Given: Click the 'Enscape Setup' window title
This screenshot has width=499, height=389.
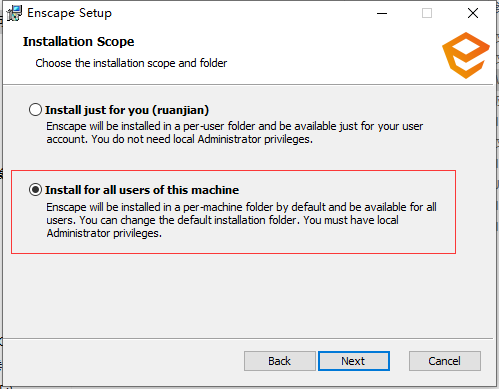Looking at the screenshot, I should (69, 13).
